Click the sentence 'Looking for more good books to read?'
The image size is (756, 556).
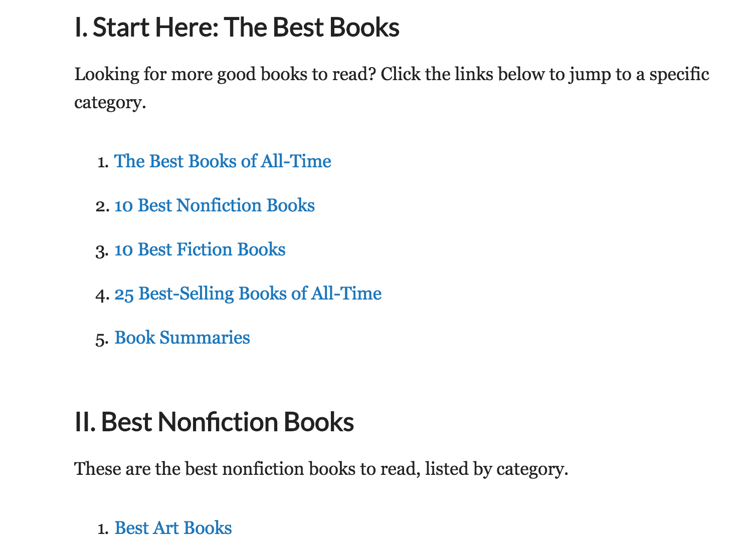(x=225, y=74)
